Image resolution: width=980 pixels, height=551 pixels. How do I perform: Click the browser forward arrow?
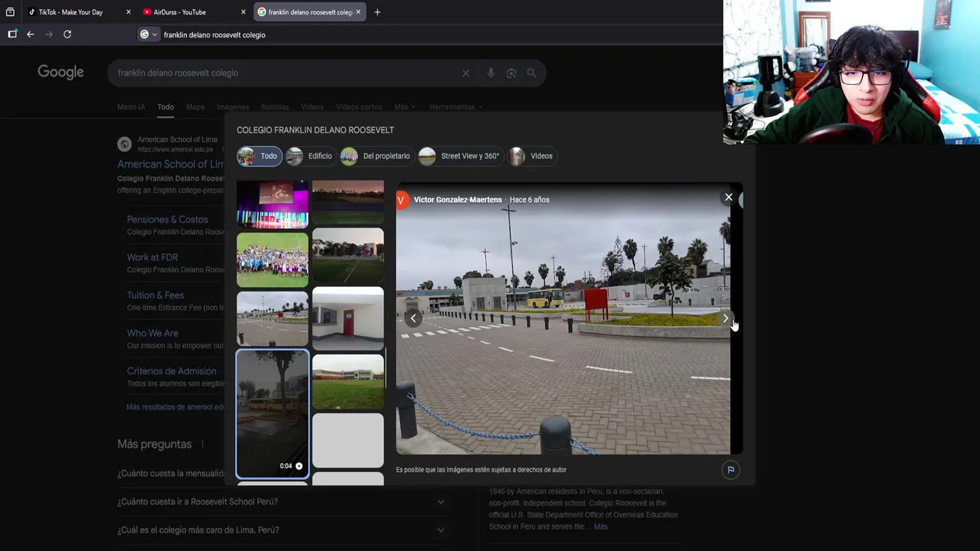(x=49, y=34)
